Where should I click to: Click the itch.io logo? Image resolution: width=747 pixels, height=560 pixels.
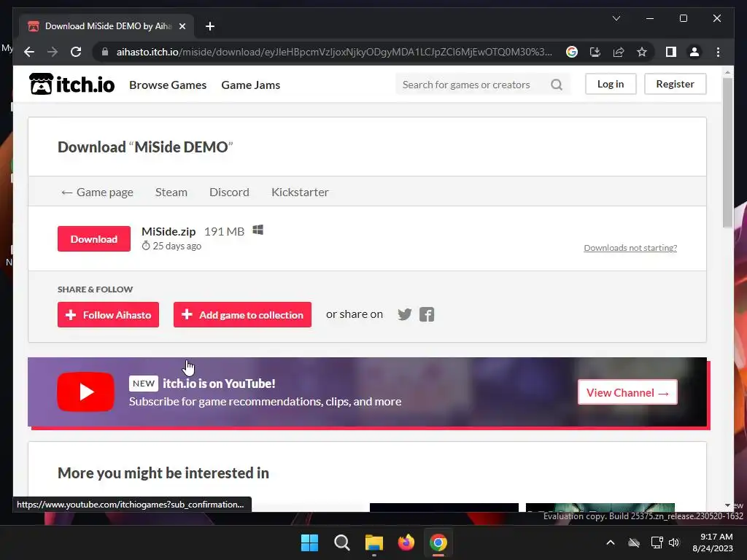pos(72,85)
